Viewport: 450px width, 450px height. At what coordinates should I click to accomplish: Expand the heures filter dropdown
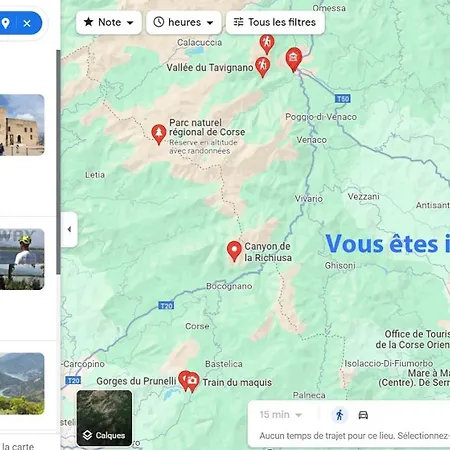[x=184, y=22]
